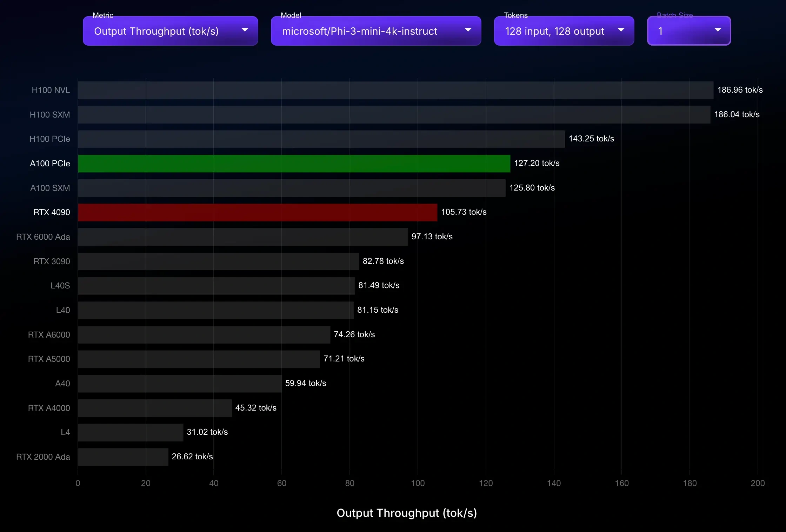Click the L4 bar
Screen dimensions: 786x532
click(130, 432)
